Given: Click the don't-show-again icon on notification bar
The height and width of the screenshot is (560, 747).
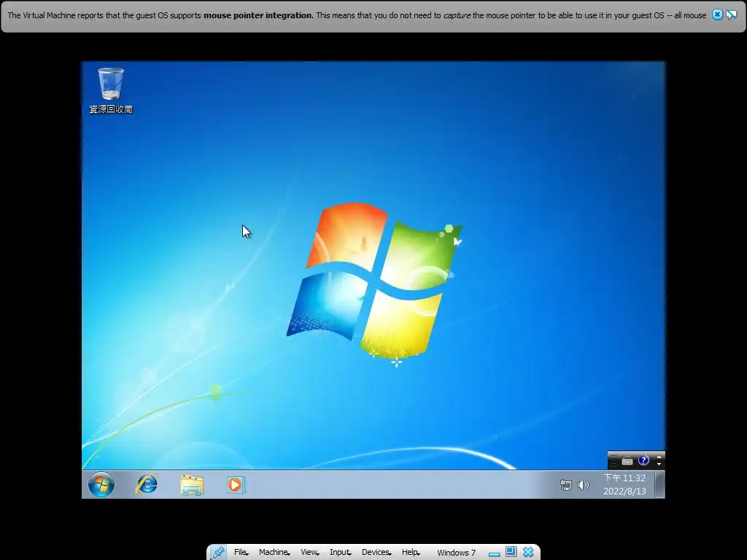Looking at the screenshot, I should [731, 15].
